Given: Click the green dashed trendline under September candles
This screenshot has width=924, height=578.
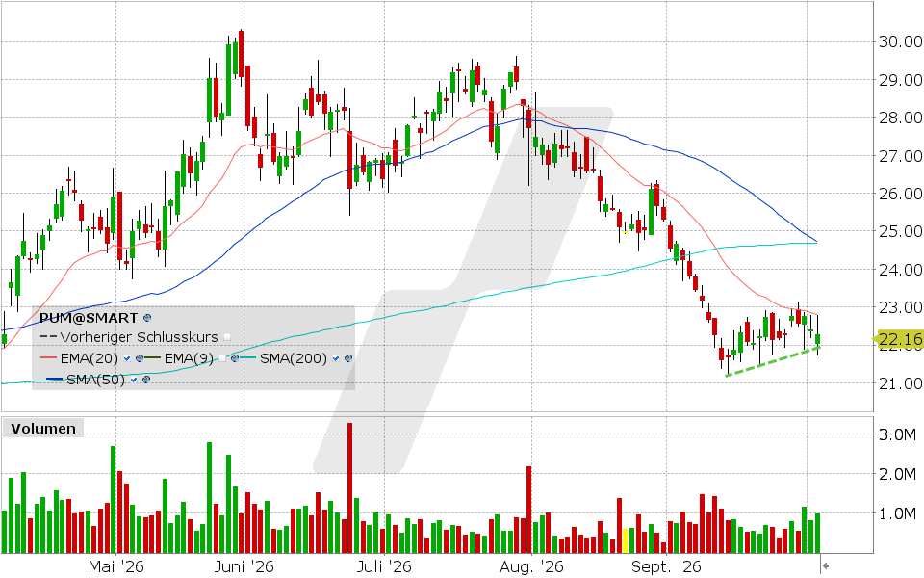Looking at the screenshot, I should pyautogui.click(x=772, y=361).
